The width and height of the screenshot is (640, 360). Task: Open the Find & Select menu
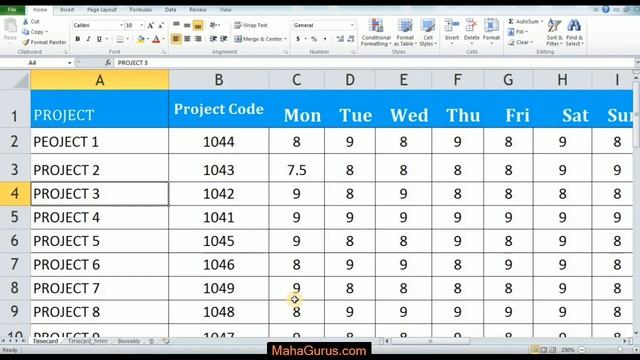(574, 32)
